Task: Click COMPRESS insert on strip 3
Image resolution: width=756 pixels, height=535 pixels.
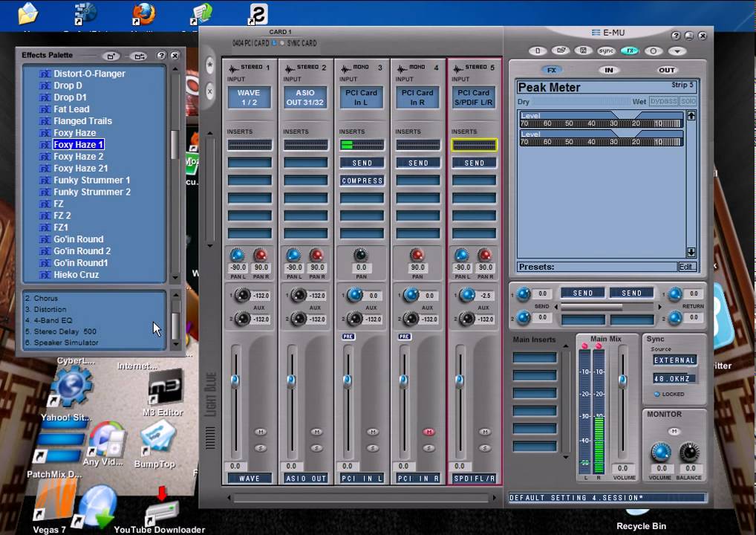Action: [362, 181]
